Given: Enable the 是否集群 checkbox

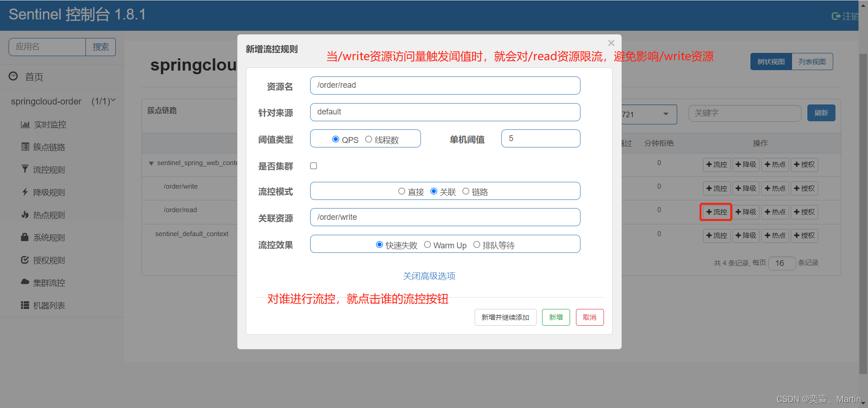Looking at the screenshot, I should point(313,166).
